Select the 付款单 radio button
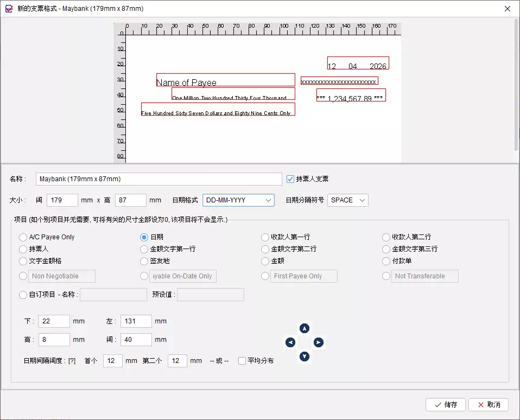The image size is (520, 420). click(x=386, y=261)
